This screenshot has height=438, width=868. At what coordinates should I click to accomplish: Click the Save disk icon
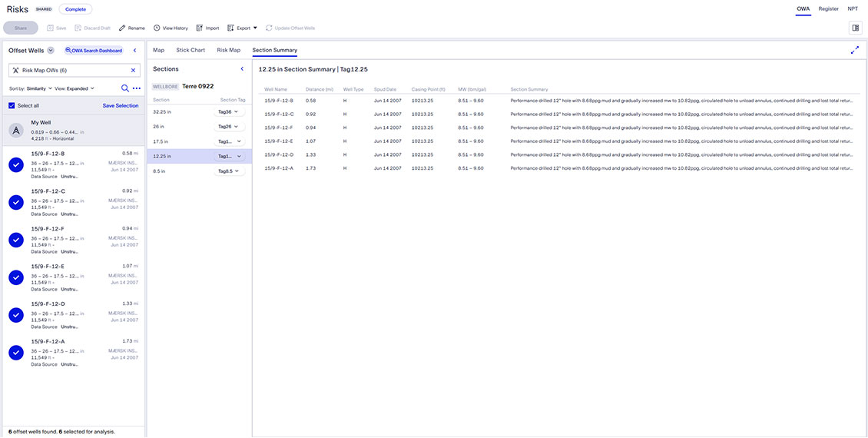(50, 28)
